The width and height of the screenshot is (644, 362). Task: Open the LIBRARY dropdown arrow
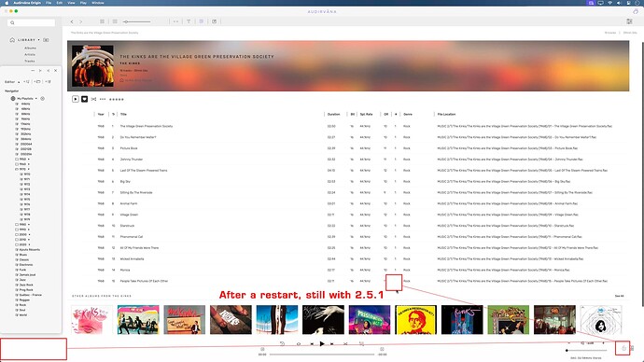[x=39, y=40]
